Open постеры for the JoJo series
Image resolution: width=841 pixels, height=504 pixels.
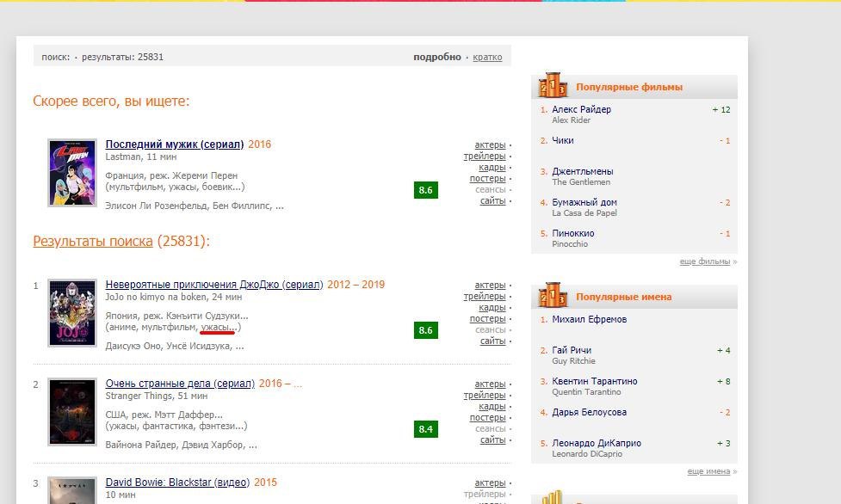coord(487,318)
